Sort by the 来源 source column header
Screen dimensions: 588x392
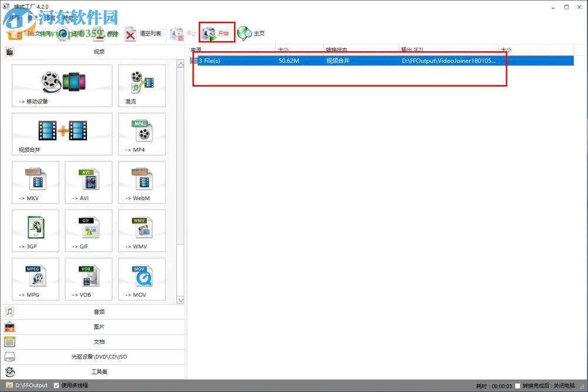click(232, 49)
